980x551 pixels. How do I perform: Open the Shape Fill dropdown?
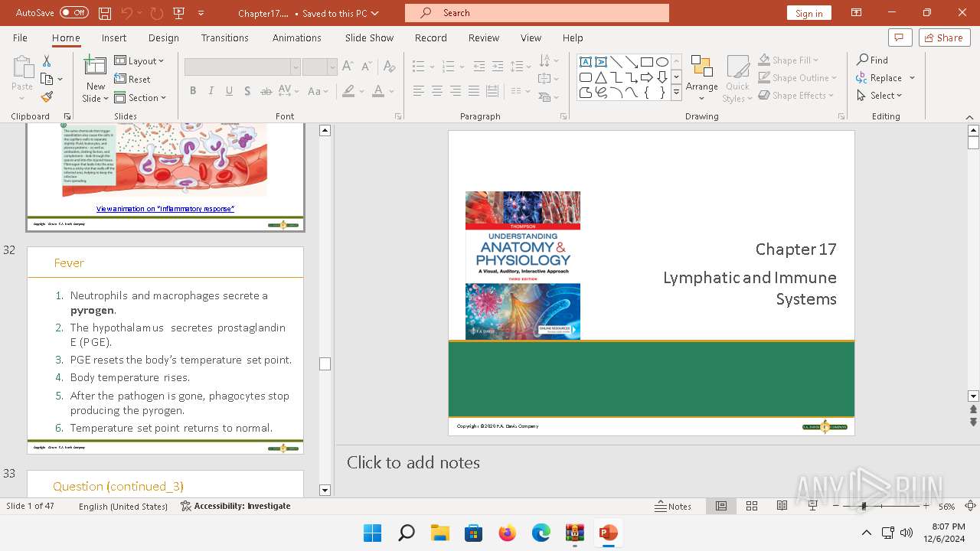789,60
